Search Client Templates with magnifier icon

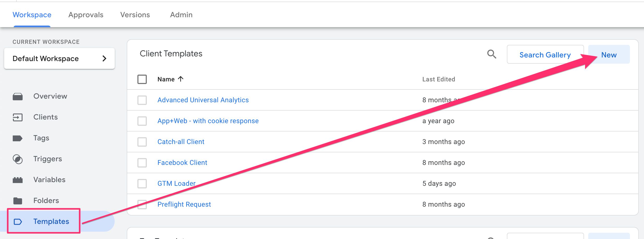coord(492,54)
